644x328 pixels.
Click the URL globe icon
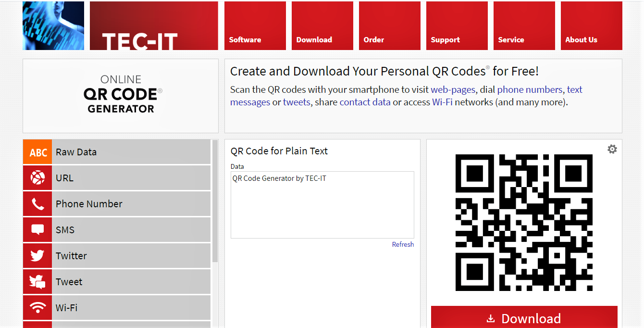point(37,178)
